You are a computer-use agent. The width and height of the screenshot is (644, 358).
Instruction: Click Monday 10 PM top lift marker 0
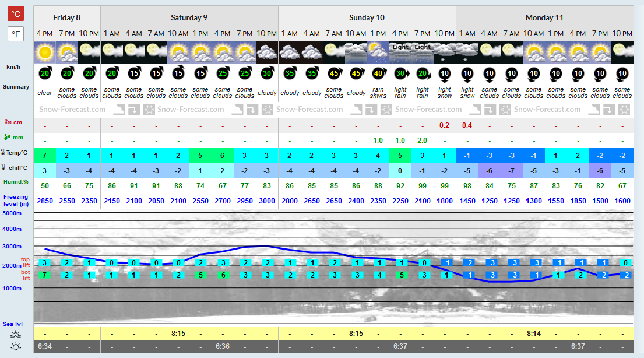(x=625, y=262)
